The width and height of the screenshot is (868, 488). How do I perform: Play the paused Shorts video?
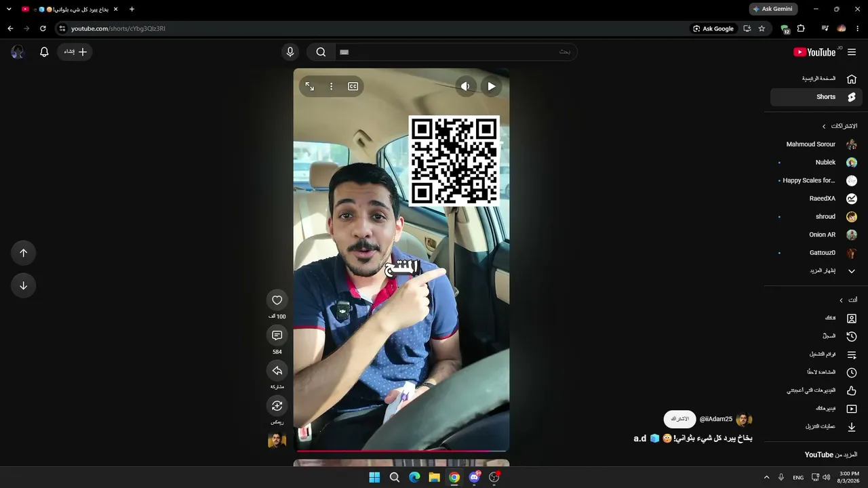tap(492, 86)
